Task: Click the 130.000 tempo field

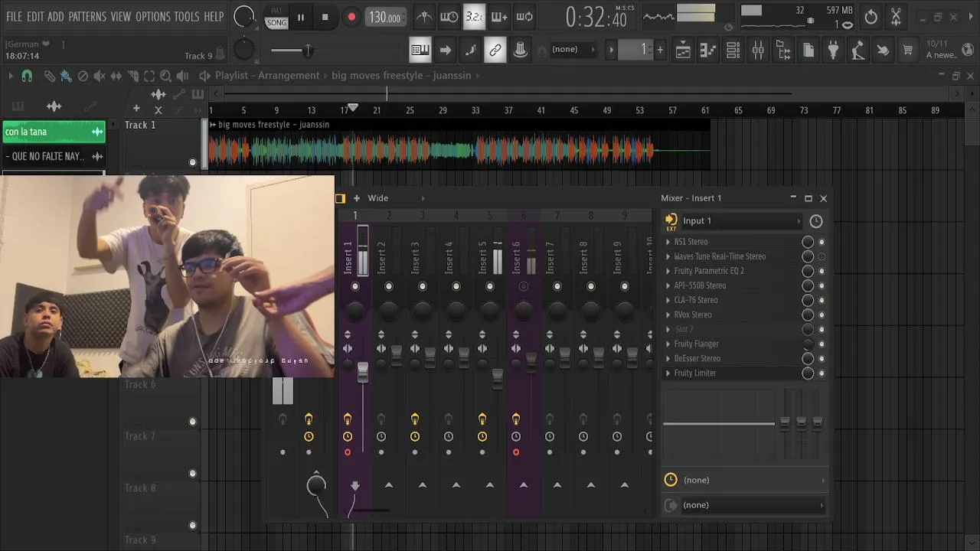Action: [384, 17]
